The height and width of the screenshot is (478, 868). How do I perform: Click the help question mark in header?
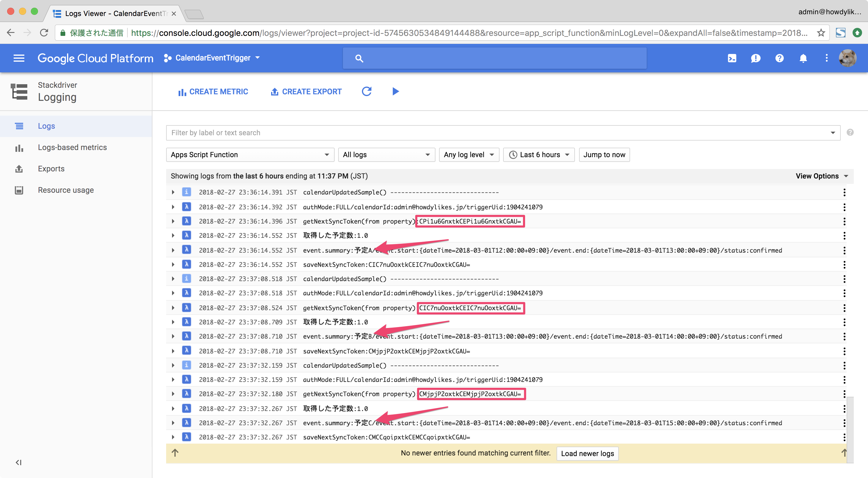[x=779, y=58]
